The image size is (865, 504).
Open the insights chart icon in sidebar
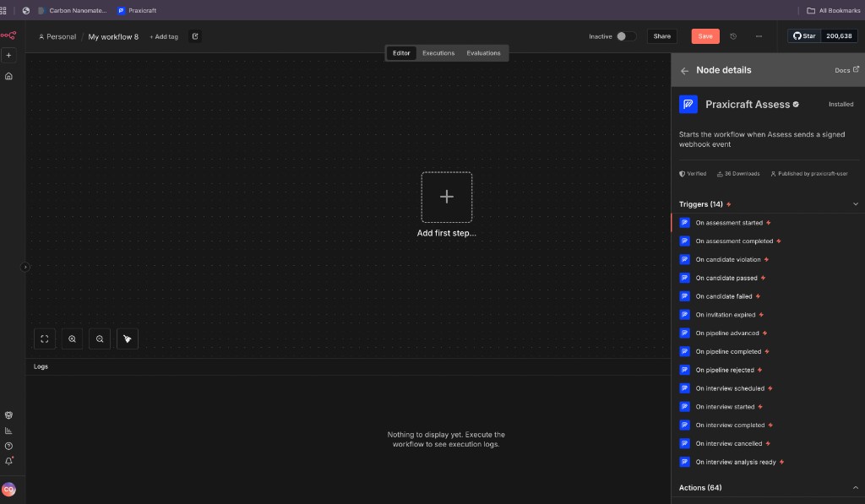point(8,431)
